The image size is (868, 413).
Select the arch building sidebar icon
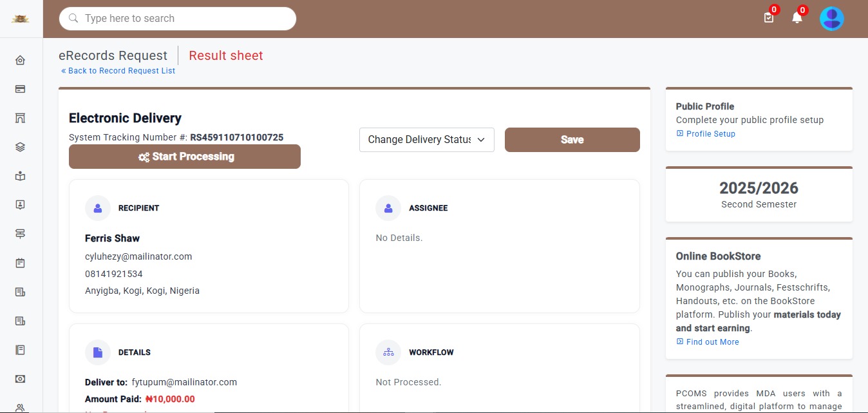20,118
